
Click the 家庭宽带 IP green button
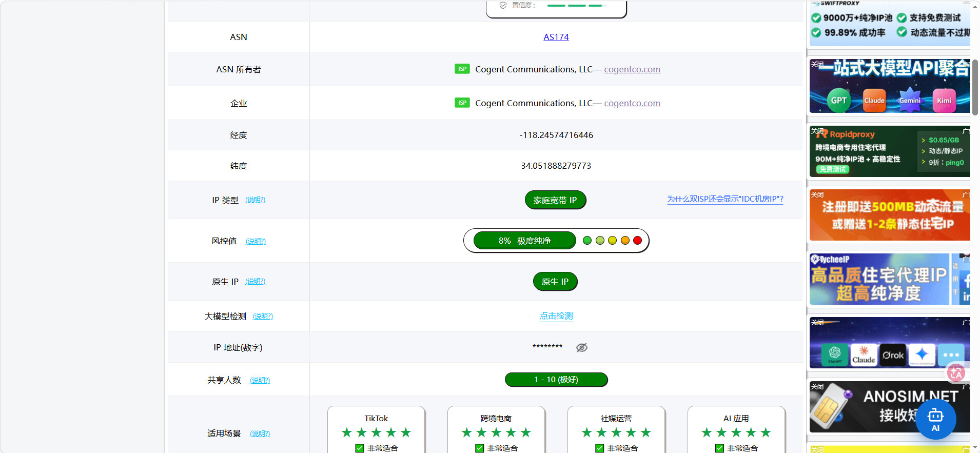(555, 200)
